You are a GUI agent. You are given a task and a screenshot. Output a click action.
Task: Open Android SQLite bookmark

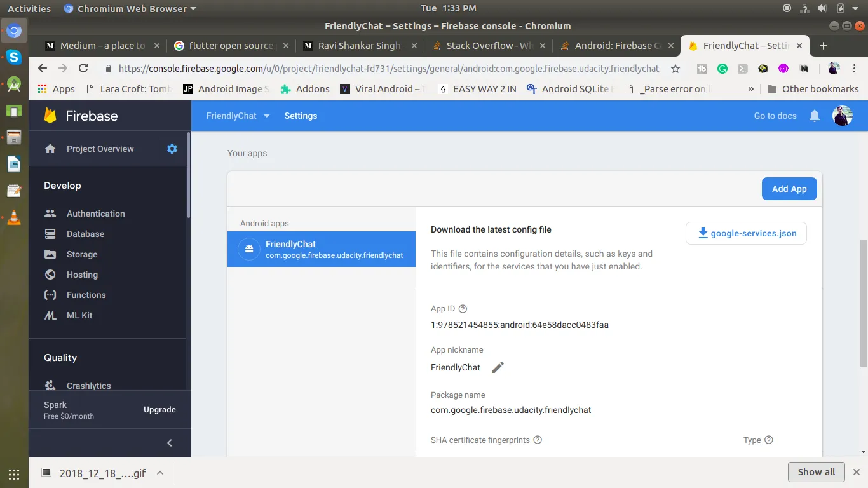569,89
